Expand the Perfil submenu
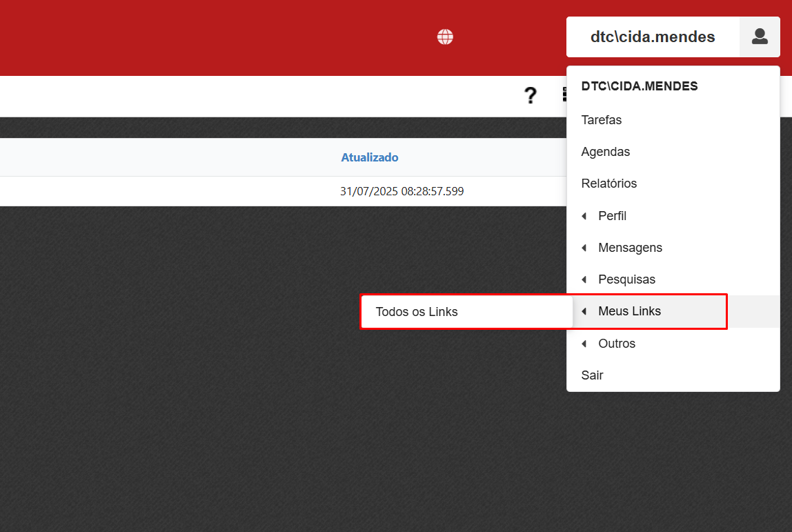The image size is (792, 532). coord(612,216)
